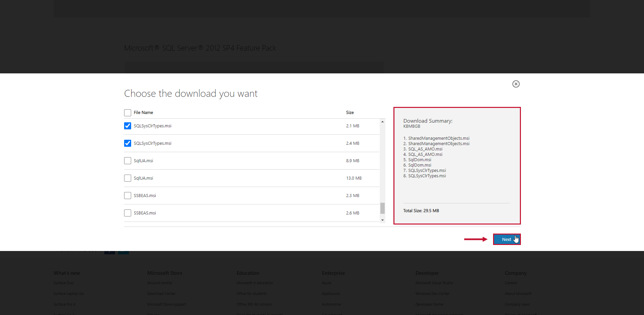Click the 2.6 MB size value

click(353, 213)
